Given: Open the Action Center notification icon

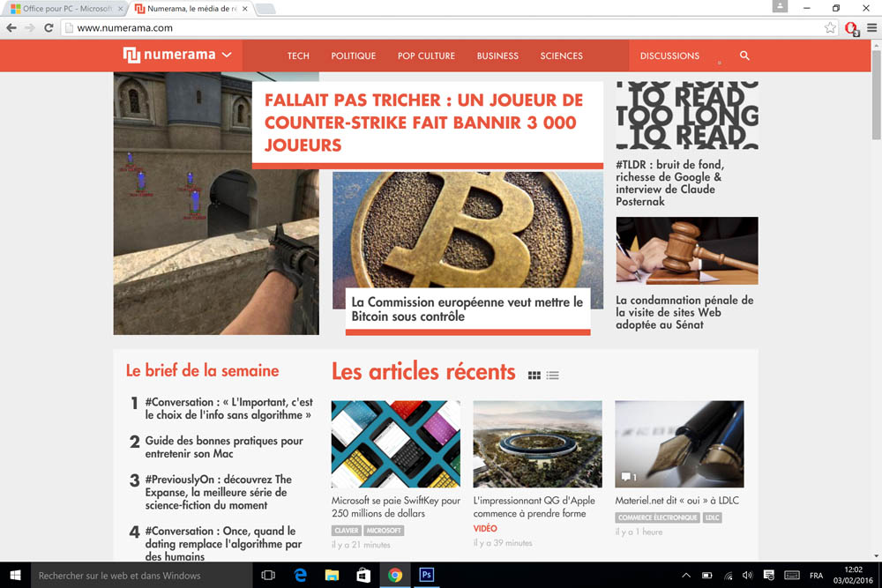Looking at the screenshot, I should click(768, 575).
